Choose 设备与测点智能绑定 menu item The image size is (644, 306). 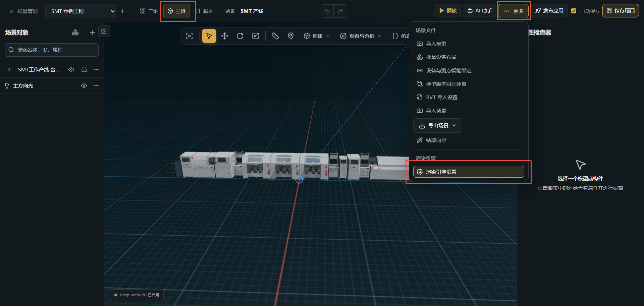coord(469,70)
